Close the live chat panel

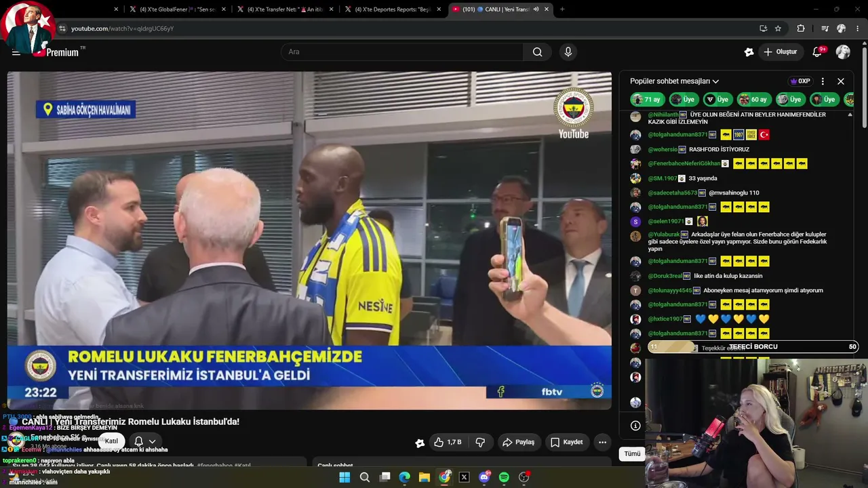[x=841, y=81]
